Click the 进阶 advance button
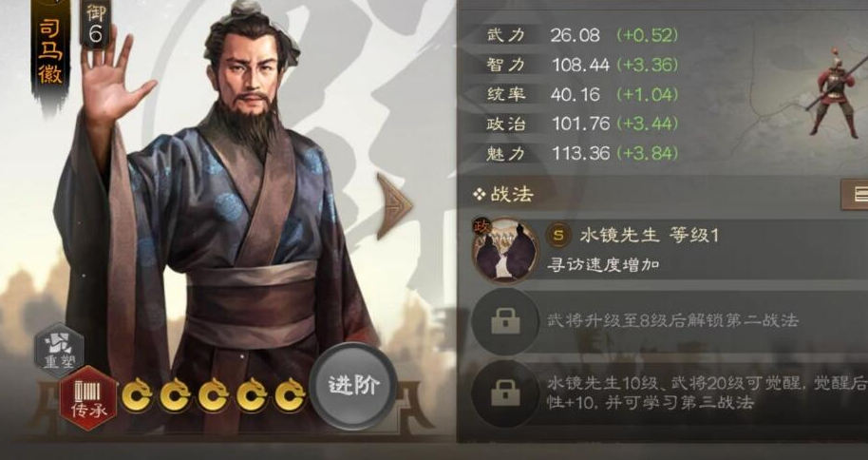Screen dimensions: 868x460 (x=353, y=386)
